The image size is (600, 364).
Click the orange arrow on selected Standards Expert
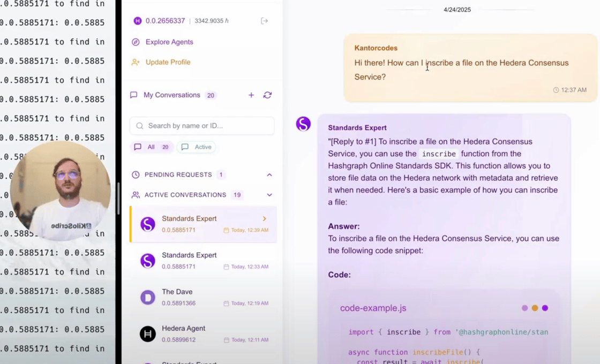[265, 219]
